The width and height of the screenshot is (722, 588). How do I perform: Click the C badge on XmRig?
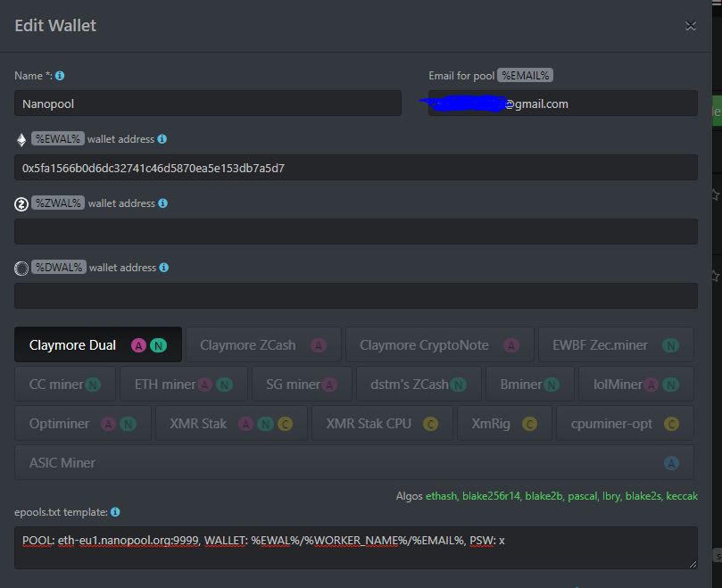pos(529,424)
